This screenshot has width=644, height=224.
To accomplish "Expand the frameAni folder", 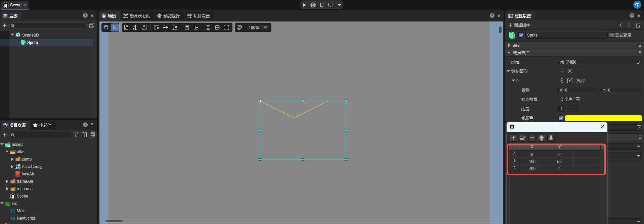I will 7,181.
